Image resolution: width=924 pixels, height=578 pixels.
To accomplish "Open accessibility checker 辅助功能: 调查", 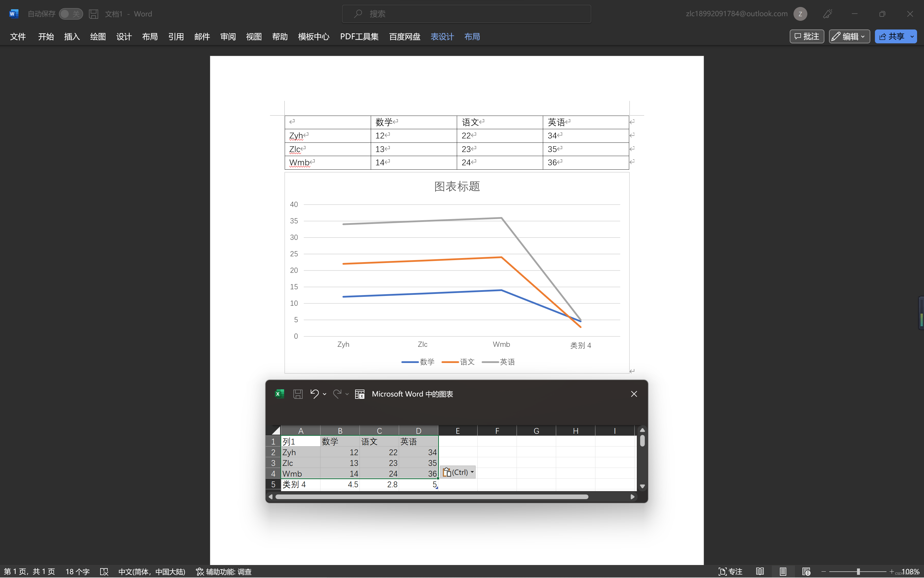I will coord(224,572).
